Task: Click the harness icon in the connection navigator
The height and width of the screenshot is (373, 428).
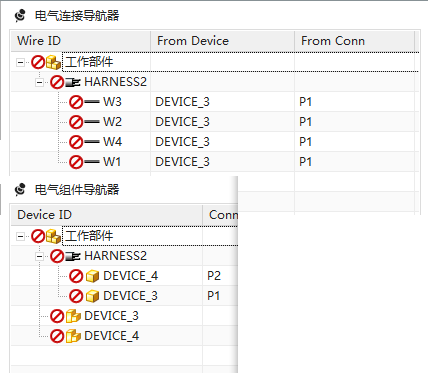Action: coord(72,82)
